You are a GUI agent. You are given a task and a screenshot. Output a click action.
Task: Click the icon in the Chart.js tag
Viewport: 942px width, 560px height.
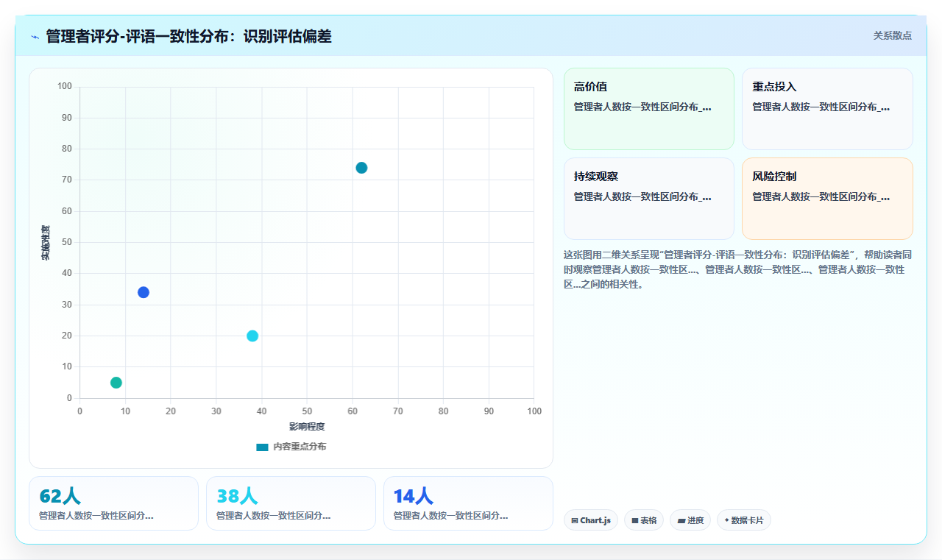click(575, 520)
